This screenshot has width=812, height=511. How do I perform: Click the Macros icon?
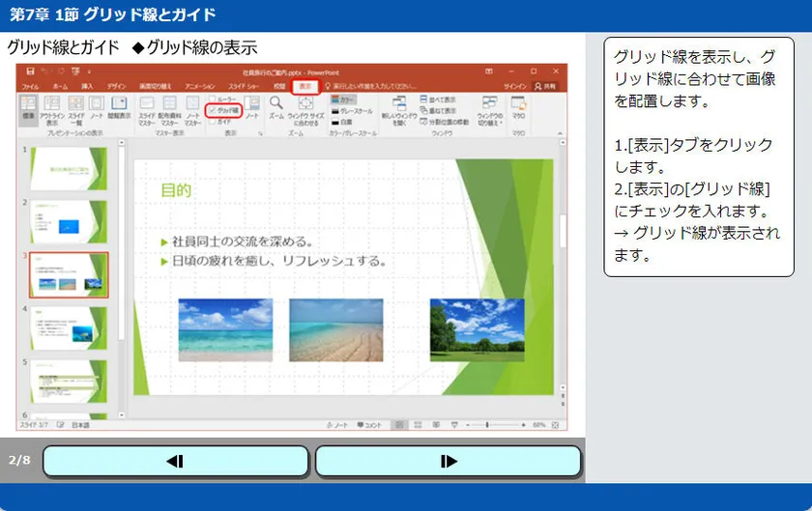(518, 104)
